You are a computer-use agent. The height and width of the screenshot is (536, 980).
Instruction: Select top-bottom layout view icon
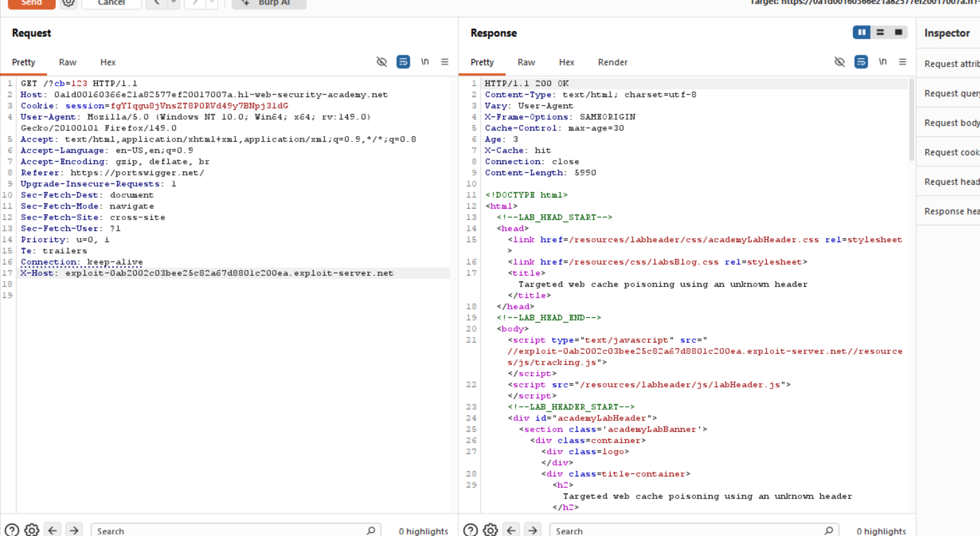tap(880, 32)
